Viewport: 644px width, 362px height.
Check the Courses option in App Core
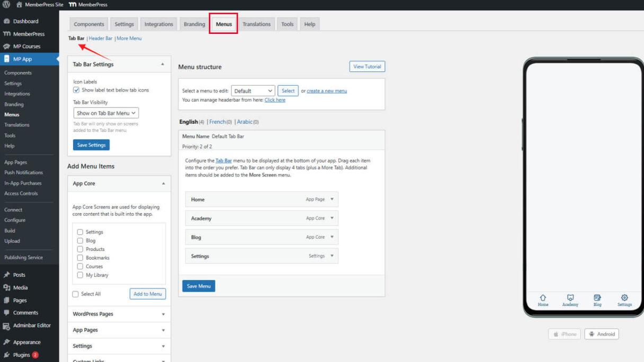(80, 266)
